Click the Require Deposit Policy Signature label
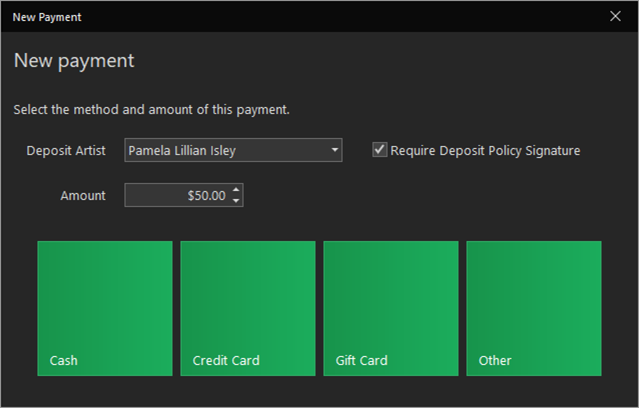The image size is (639, 408). tap(485, 151)
